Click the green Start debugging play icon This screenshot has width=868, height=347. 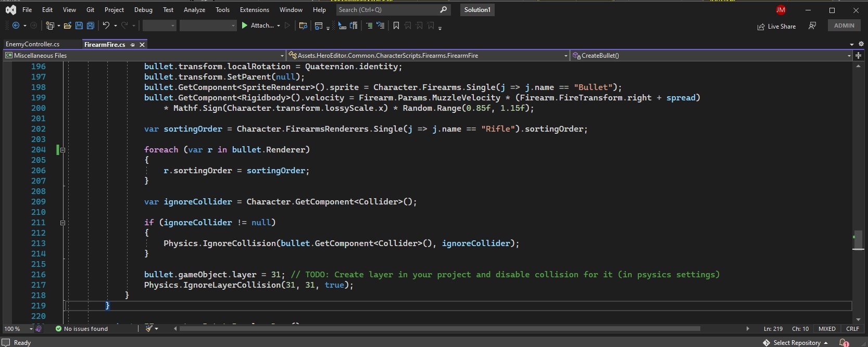click(x=244, y=25)
